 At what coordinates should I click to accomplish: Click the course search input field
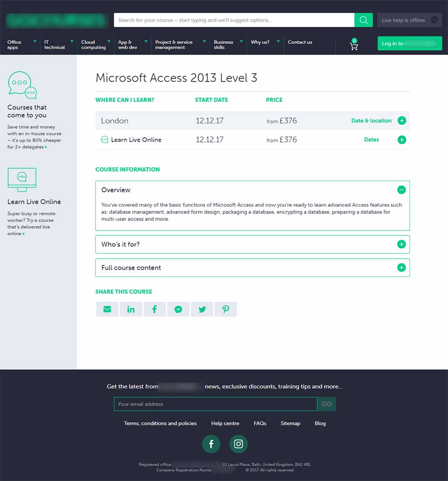click(234, 20)
